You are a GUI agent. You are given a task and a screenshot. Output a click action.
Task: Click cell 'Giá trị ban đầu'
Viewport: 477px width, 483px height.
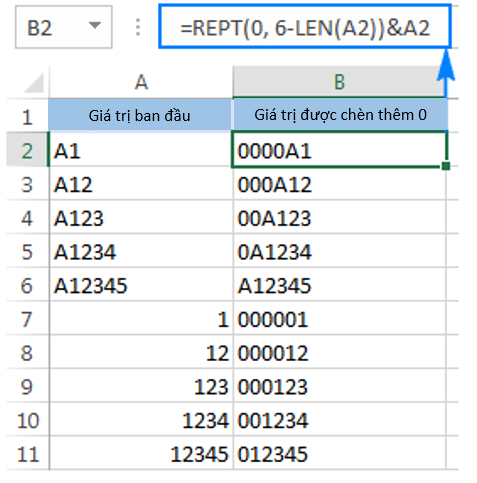(x=141, y=115)
